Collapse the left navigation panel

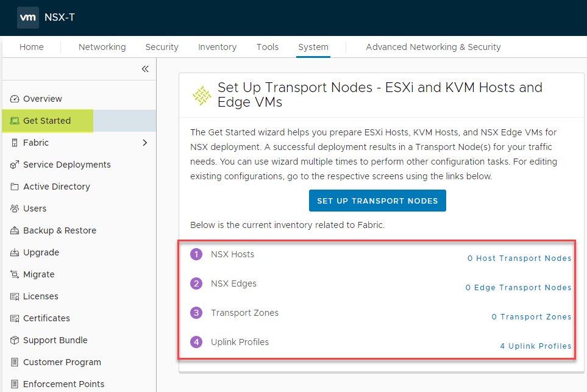point(145,69)
